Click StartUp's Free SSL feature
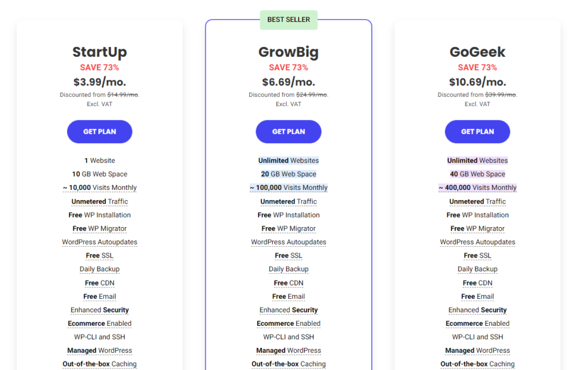This screenshot has height=370, width=588. 99,256
